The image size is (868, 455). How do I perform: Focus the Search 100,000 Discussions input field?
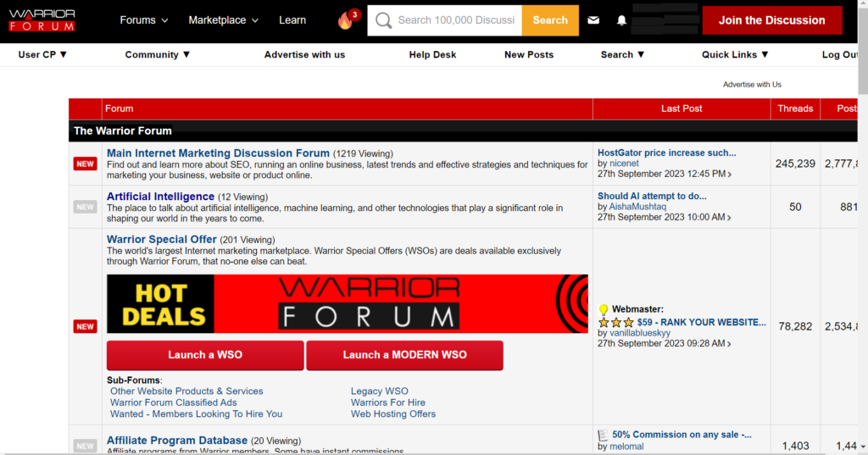456,20
